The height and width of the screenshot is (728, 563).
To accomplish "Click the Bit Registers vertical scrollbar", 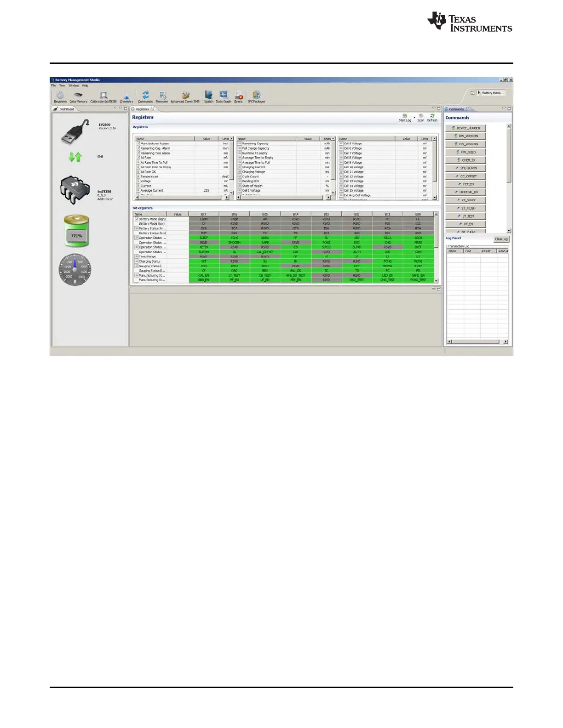I will tap(436, 247).
